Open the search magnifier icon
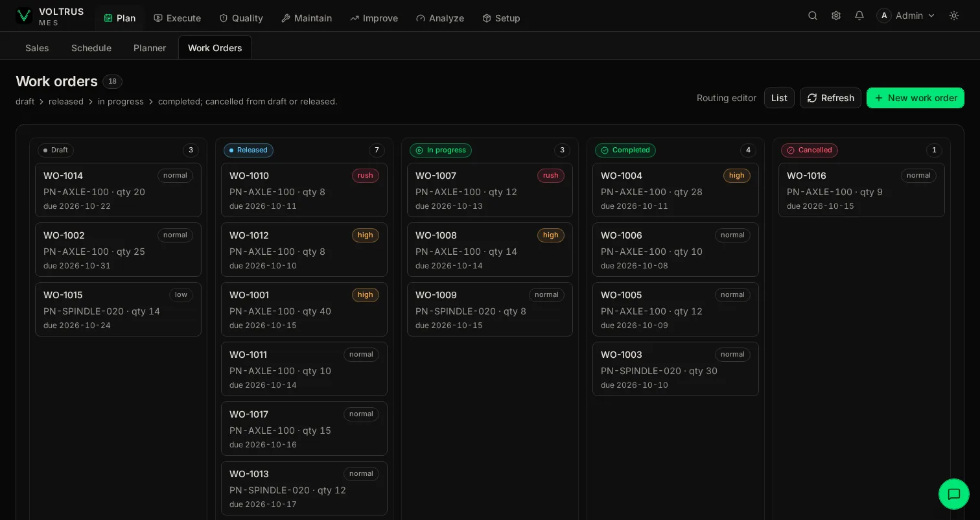 (813, 16)
